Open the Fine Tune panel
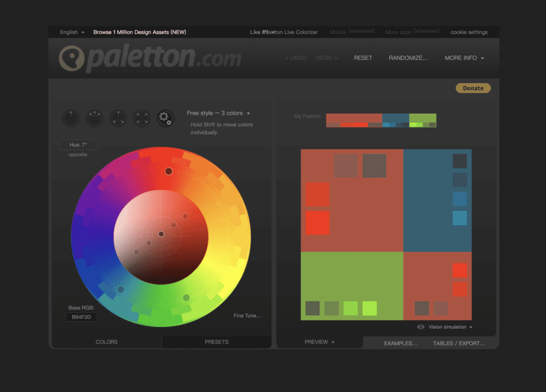 [x=247, y=315]
